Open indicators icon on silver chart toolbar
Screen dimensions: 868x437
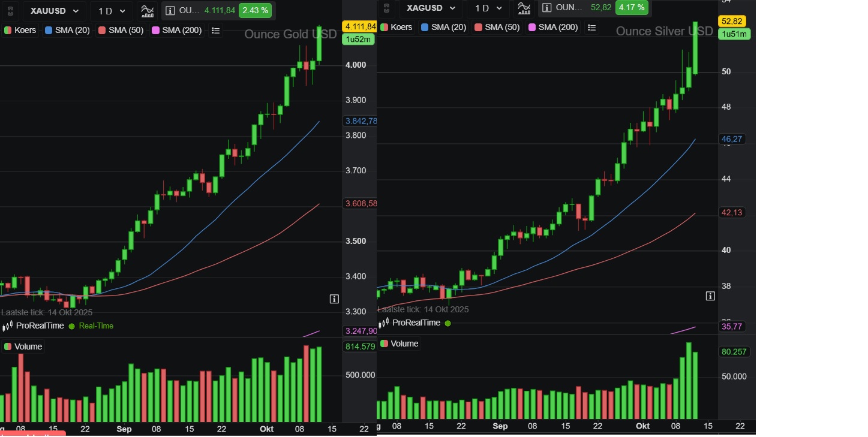[524, 8]
